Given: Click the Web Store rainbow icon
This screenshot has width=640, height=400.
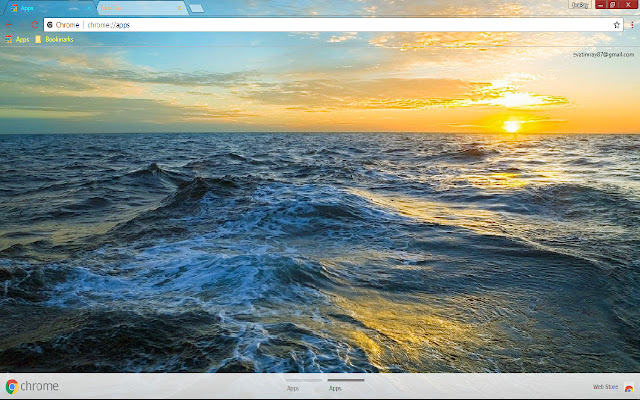Looking at the screenshot, I should [629, 387].
